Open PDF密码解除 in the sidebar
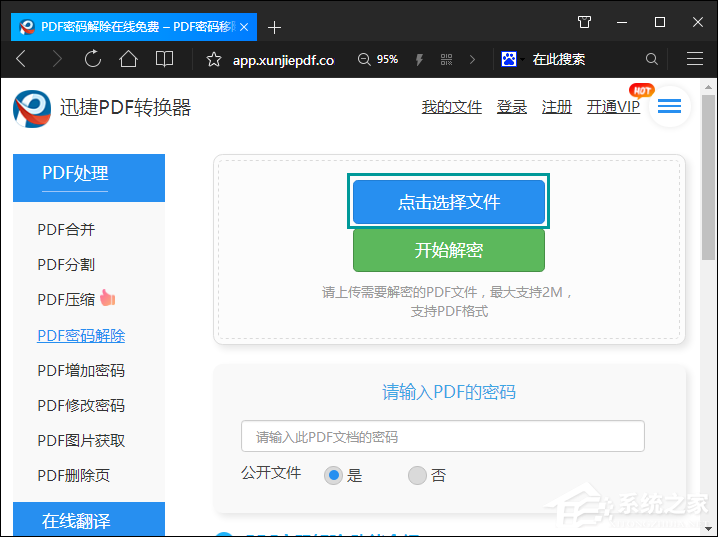718x537 pixels. [81, 336]
